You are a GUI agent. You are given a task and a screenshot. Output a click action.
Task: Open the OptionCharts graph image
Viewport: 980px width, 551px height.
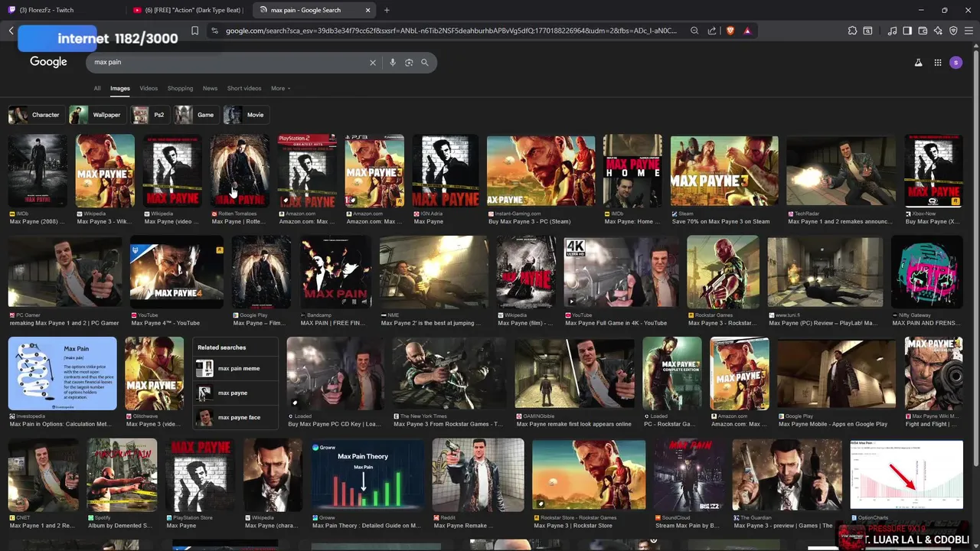coord(906,474)
